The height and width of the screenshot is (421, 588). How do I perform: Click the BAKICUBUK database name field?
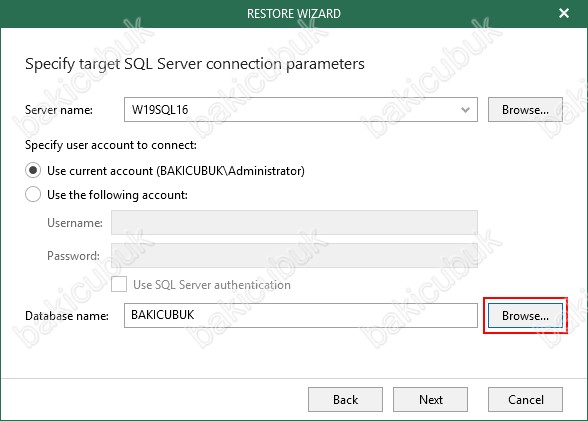click(x=300, y=315)
